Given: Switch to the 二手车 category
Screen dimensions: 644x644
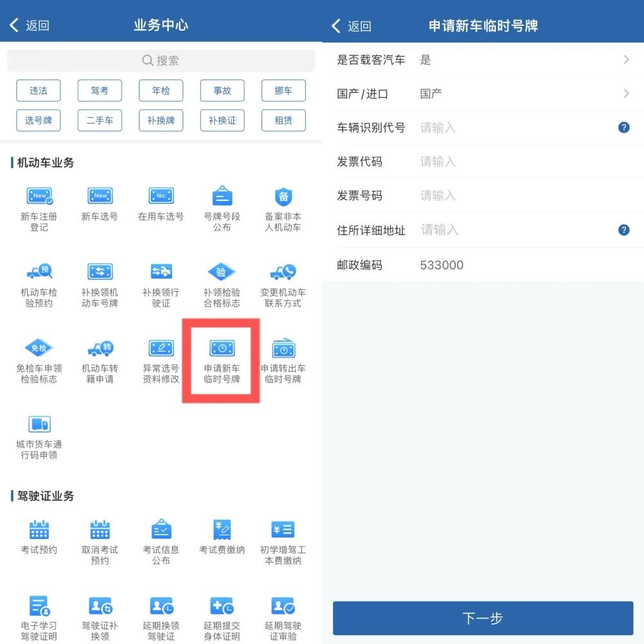Looking at the screenshot, I should coord(100,120).
